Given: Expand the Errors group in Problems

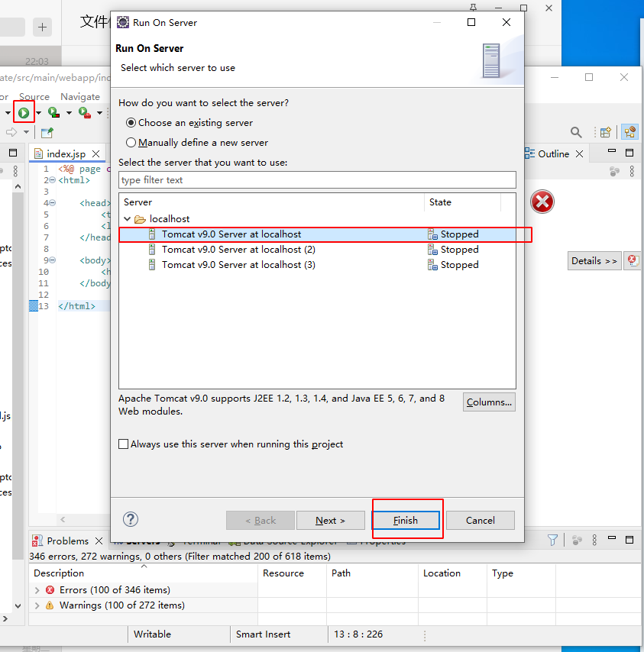Looking at the screenshot, I should coord(37,590).
